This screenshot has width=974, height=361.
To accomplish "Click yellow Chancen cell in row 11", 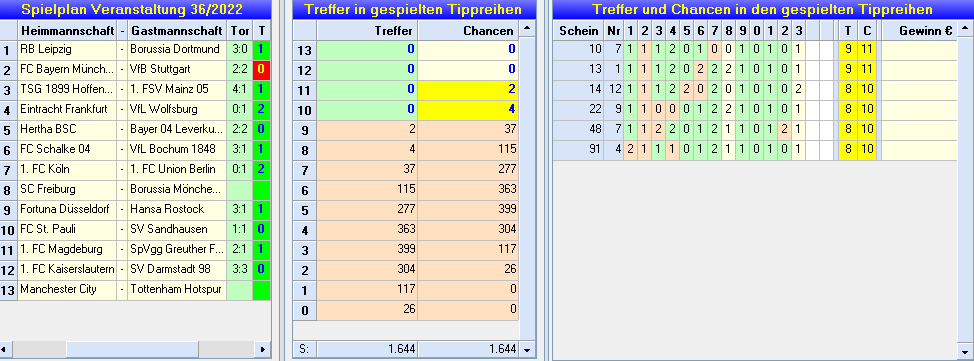I will pos(468,89).
